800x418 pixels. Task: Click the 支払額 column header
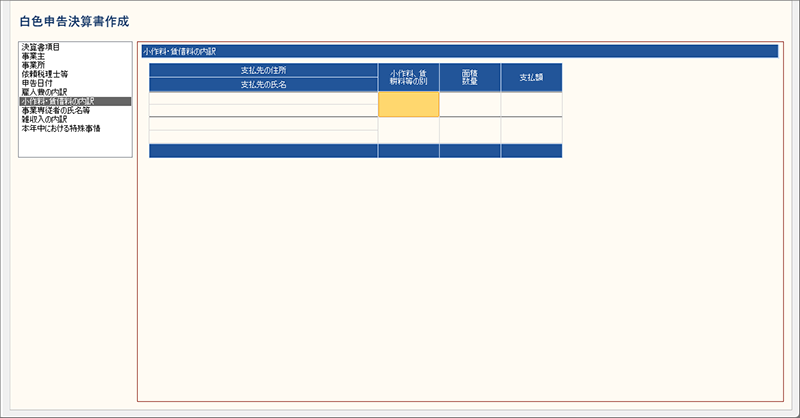pos(531,77)
